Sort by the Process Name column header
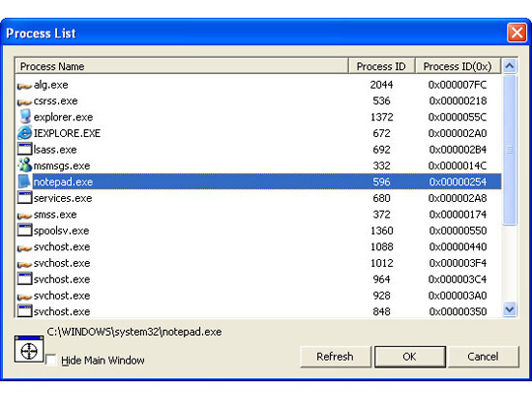This screenshot has height=399, width=532. pos(181,66)
